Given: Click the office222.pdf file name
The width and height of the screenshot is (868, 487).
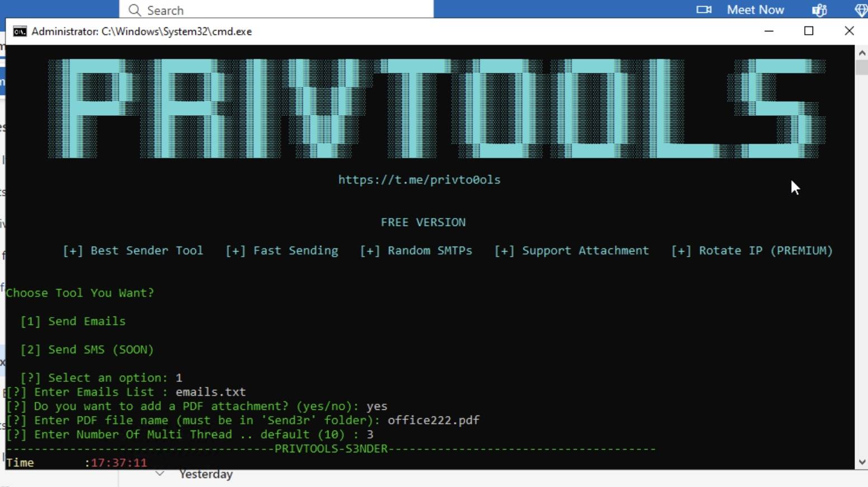Looking at the screenshot, I should point(434,420).
